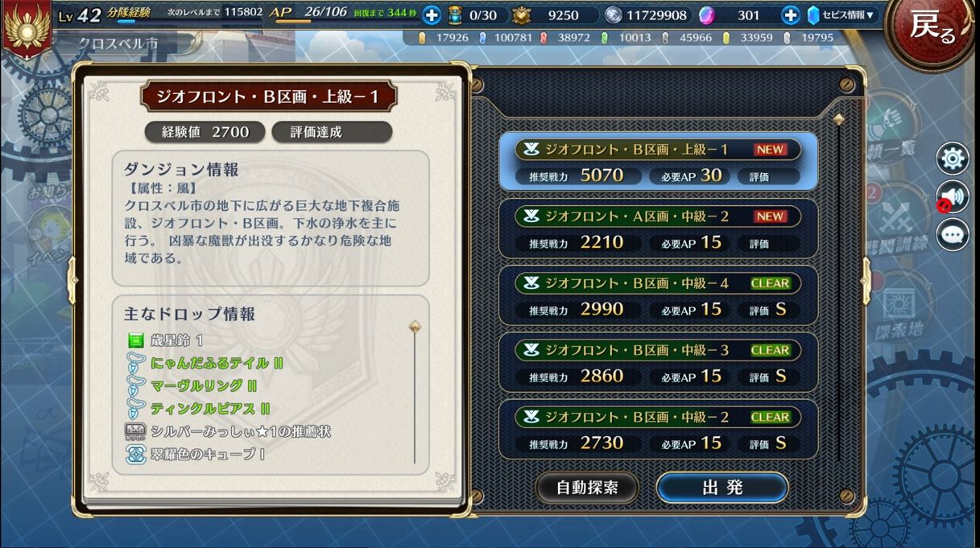Tap the plus icon beside AP recovery timer
The height and width of the screenshot is (548, 980).
point(432,14)
